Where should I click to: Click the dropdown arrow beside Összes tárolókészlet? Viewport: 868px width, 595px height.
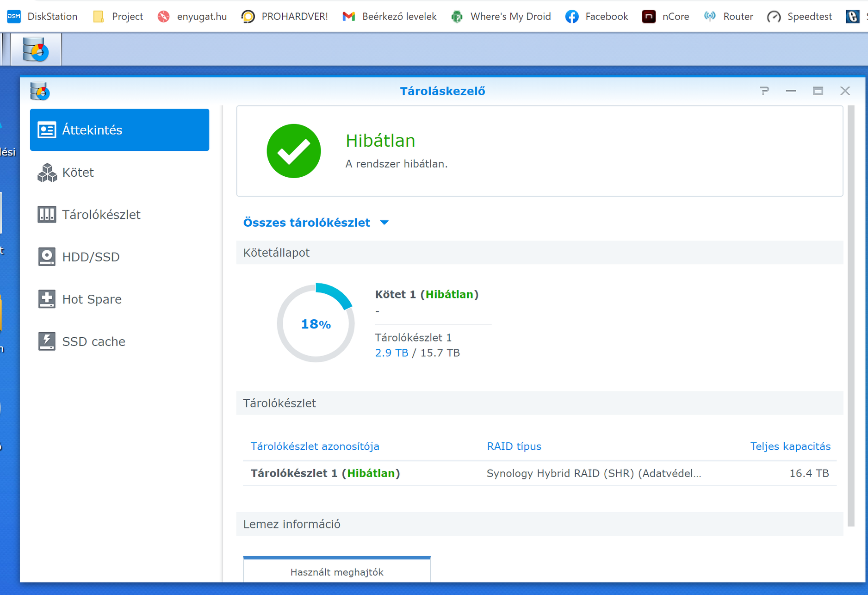tap(384, 223)
